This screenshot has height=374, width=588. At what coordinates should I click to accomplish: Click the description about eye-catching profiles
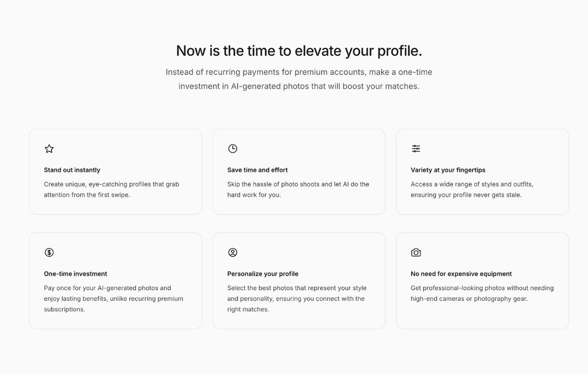[x=111, y=189]
